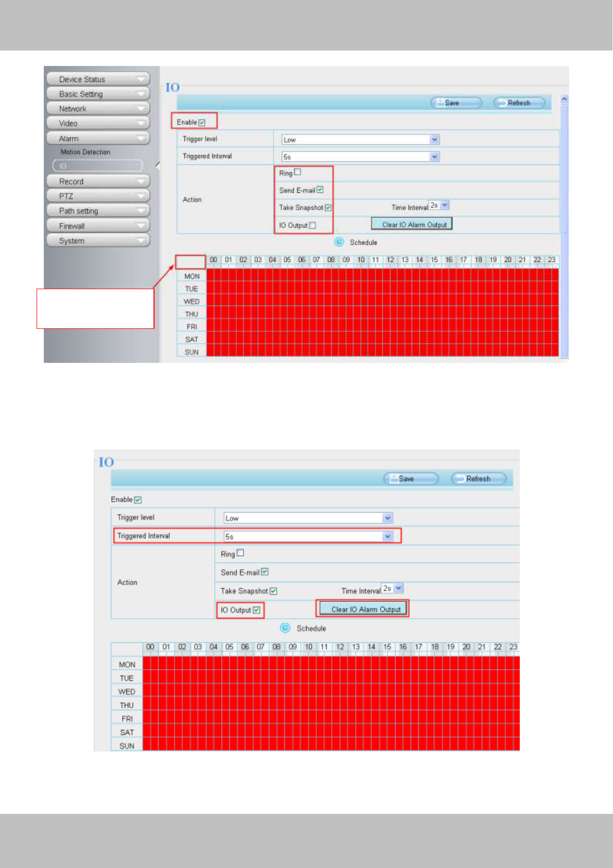The width and height of the screenshot is (613, 868).
Task: Click the Schedule clock icon in top panel
Action: (339, 242)
